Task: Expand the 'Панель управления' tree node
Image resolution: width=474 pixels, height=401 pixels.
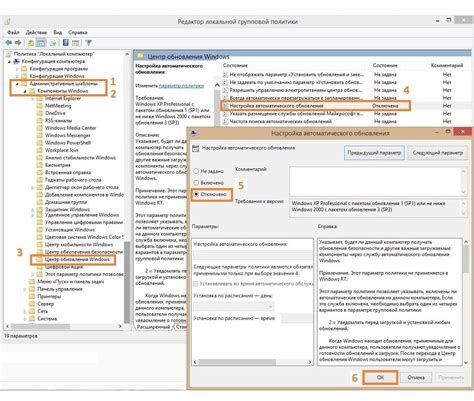Action: tap(25, 289)
